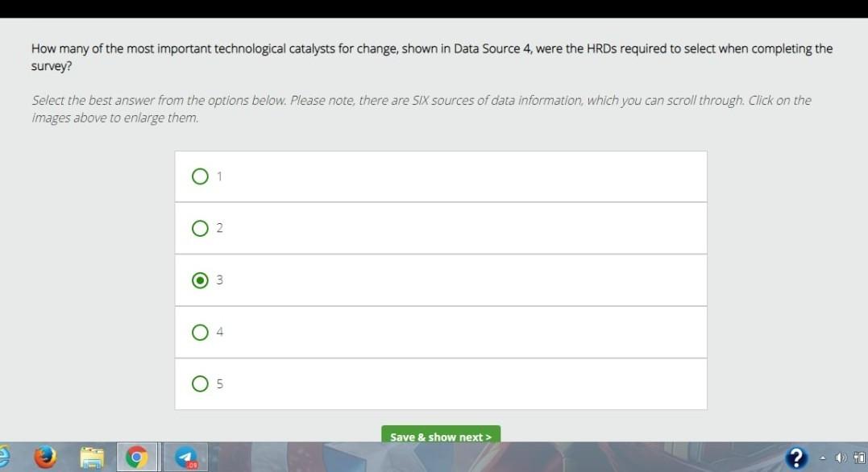This screenshot has height=472, width=868.
Task: Click the rightmost device icon in system tray
Action: 859,458
